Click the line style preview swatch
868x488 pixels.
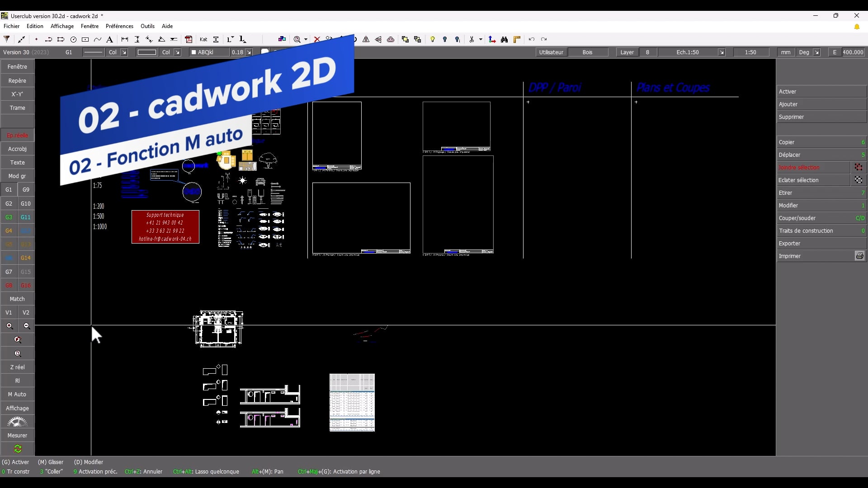point(94,52)
